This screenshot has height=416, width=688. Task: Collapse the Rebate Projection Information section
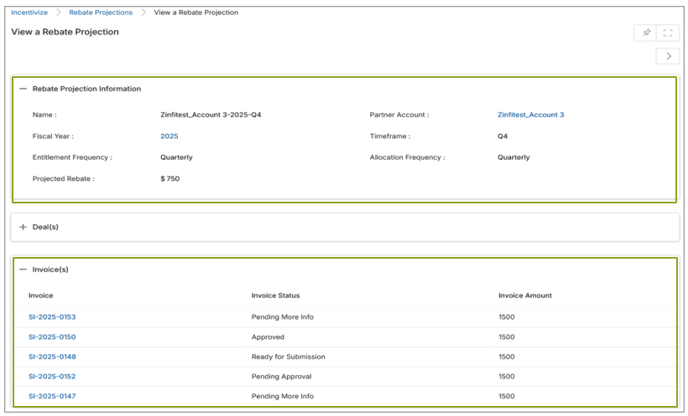point(23,89)
